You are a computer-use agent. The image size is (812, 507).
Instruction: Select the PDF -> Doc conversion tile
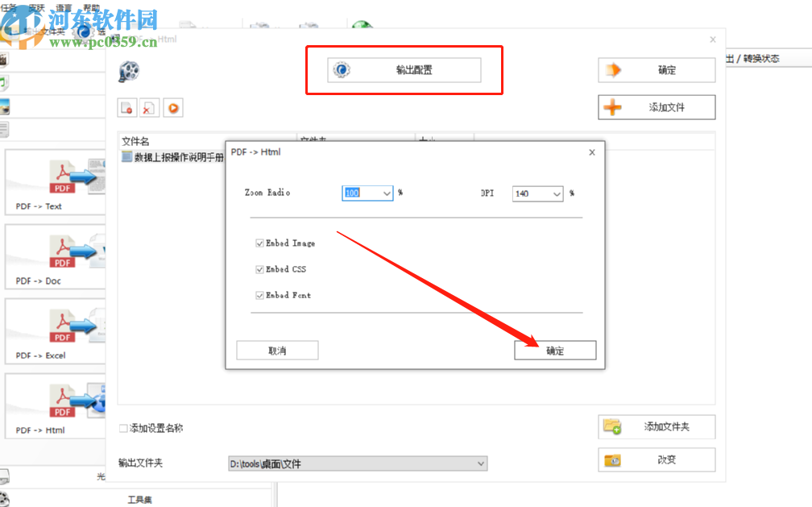[x=55, y=257]
